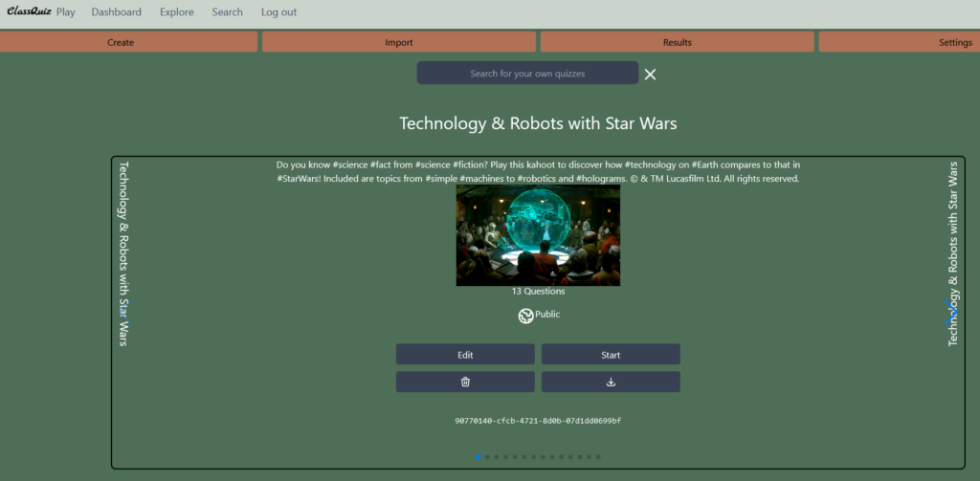Open the Play menu item

click(66, 11)
